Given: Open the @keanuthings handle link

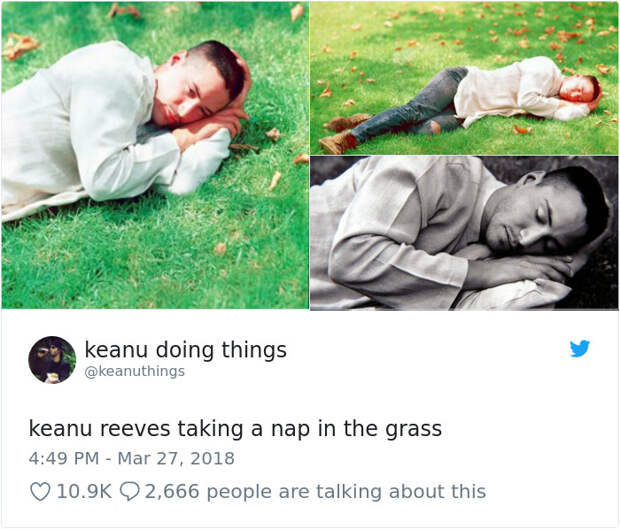Looking at the screenshot, I should click(x=134, y=371).
